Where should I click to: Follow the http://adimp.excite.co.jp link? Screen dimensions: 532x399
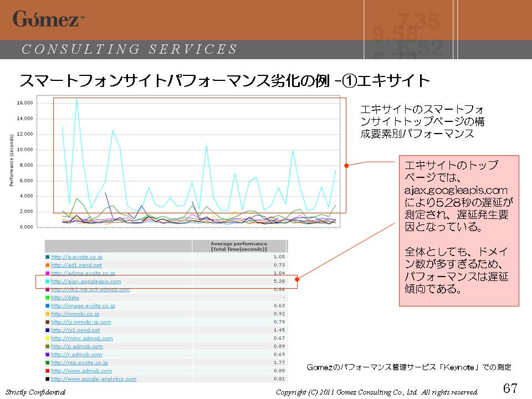[x=83, y=273]
